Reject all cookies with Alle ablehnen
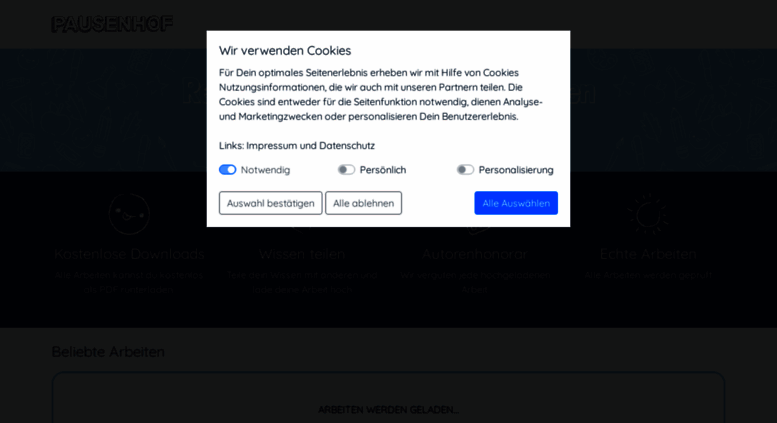Screen dimensions: 777x423 [363, 203]
